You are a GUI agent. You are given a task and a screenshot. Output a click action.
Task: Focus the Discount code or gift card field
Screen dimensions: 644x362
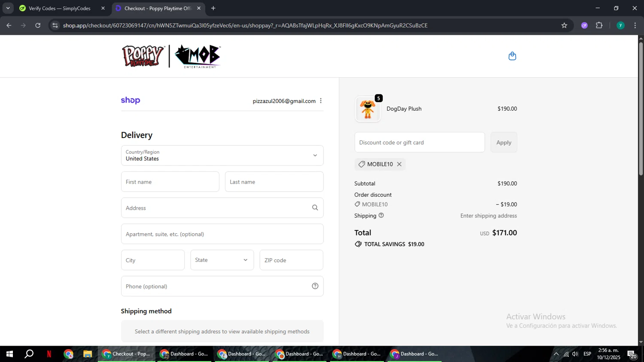[x=419, y=142]
